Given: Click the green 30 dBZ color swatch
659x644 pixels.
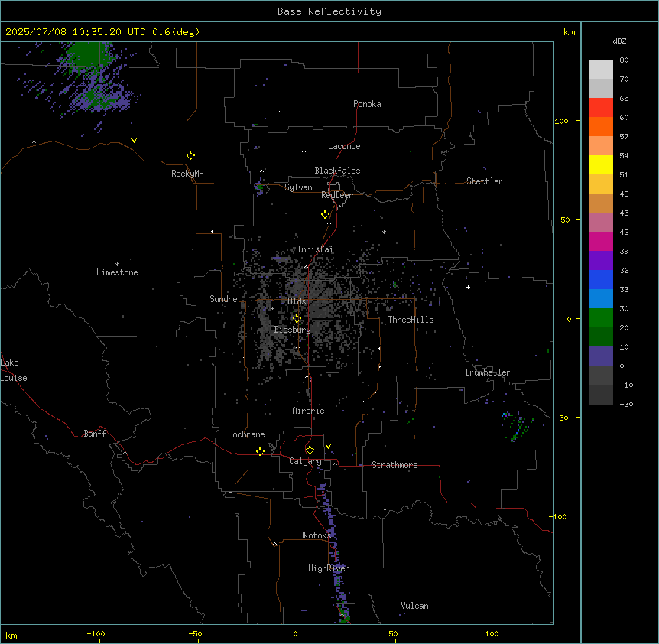Looking at the screenshot, I should coord(601,318).
